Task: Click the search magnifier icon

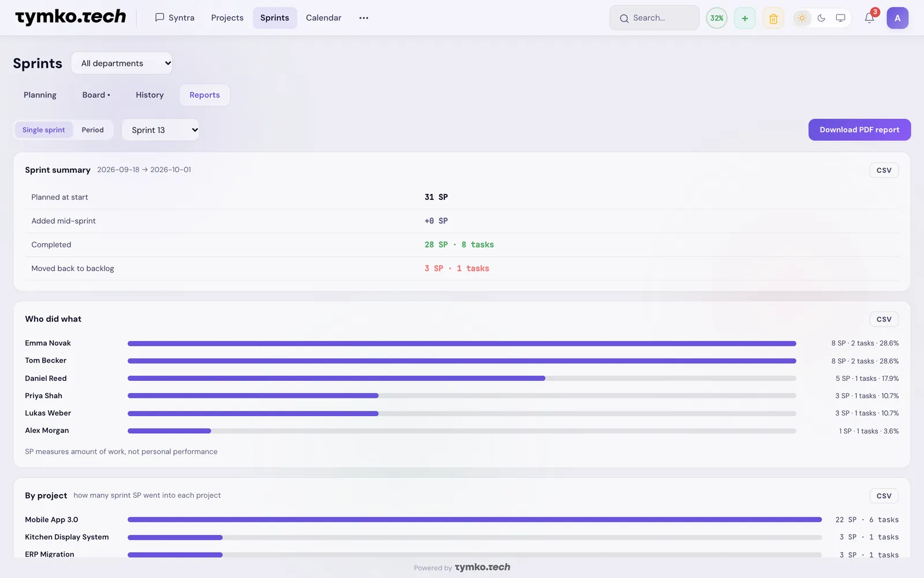Action: tap(624, 18)
